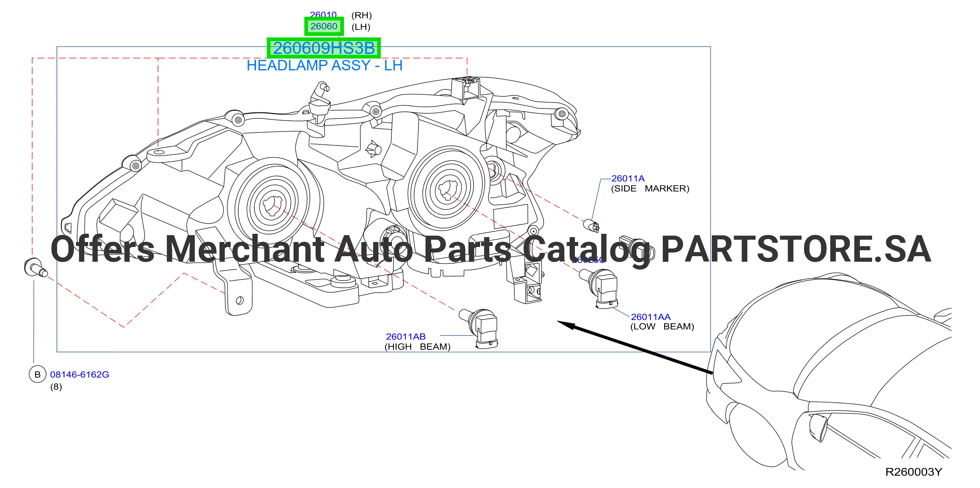Open part 26011A side marker link
This screenshot has width=980, height=488.
click(x=628, y=178)
